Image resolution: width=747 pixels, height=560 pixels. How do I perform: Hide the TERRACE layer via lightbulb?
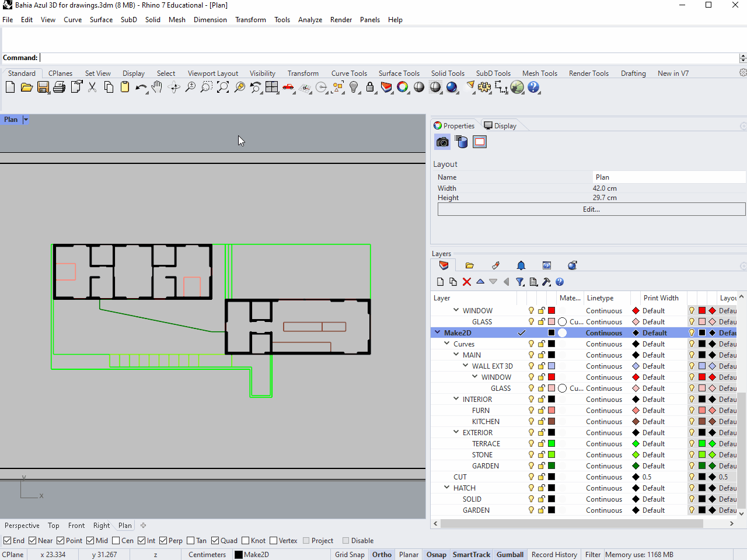(x=531, y=444)
